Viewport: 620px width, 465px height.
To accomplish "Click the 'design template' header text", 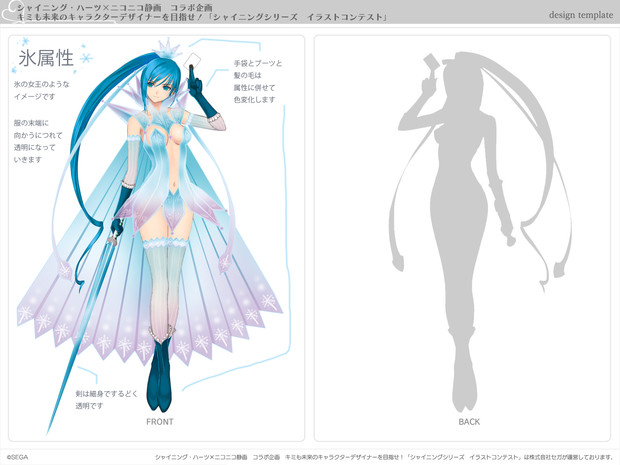I will click(581, 15).
